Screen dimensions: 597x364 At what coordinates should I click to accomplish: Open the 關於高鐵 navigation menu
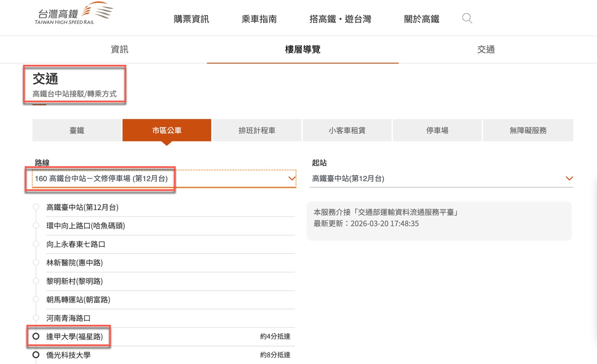(x=421, y=19)
